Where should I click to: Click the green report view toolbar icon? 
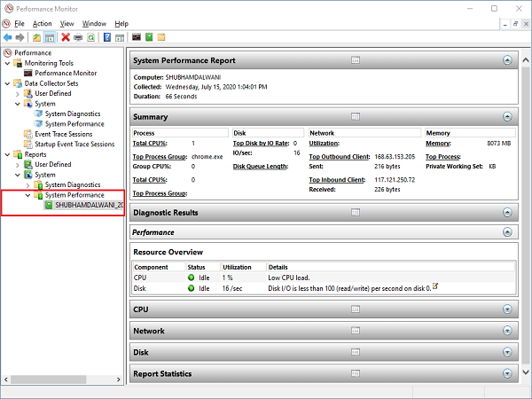point(148,37)
